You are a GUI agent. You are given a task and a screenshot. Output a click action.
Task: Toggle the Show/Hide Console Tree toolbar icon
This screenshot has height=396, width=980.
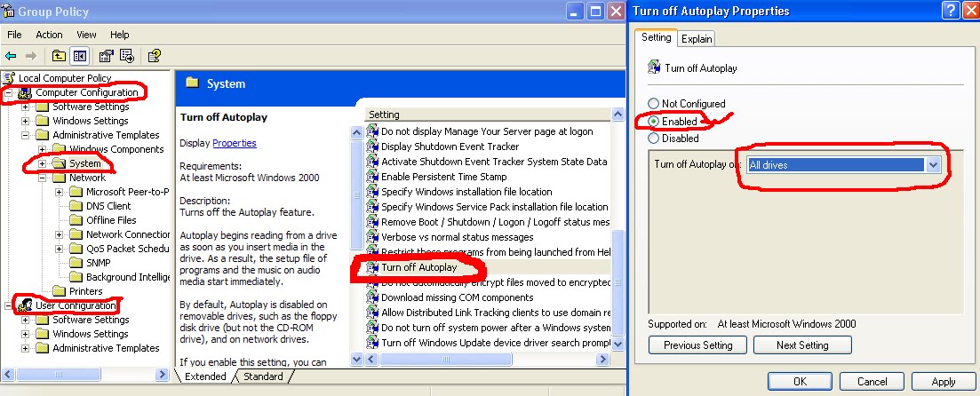pos(79,56)
